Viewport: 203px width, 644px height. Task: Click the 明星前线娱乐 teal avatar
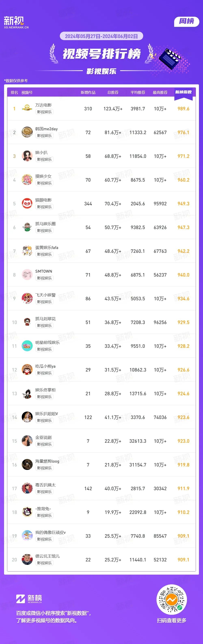27,346
